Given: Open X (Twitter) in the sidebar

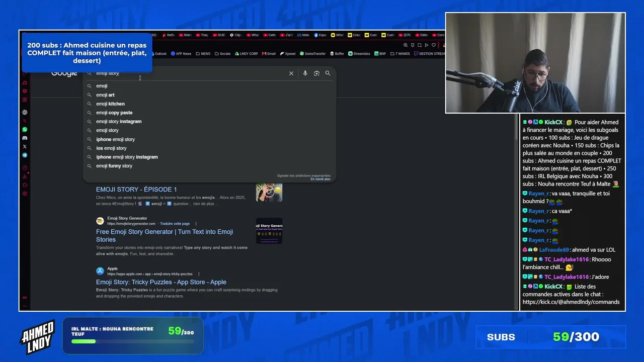Looking at the screenshot, I should pyautogui.click(x=25, y=146).
